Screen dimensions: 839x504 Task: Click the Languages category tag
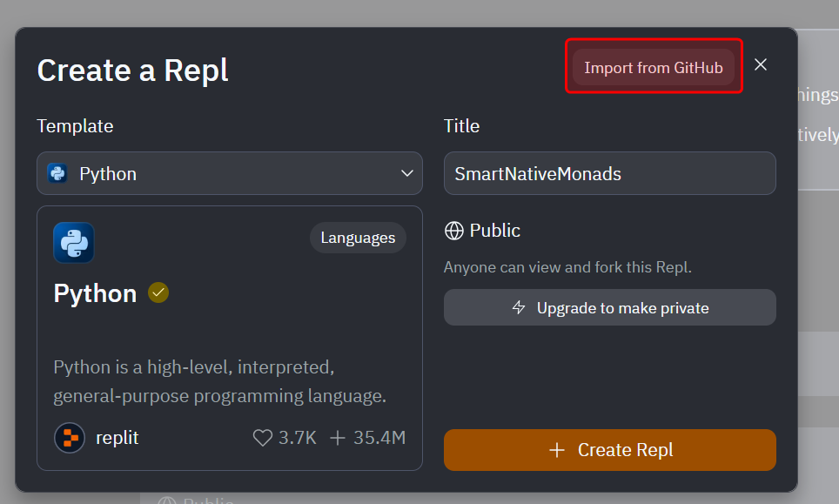point(358,238)
